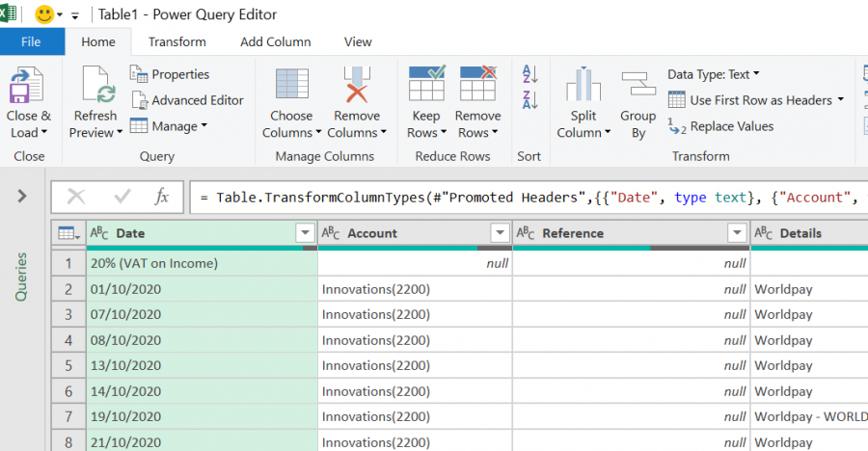Screen dimensions: 868x451
Task: Click the 01/10/2020 date cell
Action: point(203,289)
